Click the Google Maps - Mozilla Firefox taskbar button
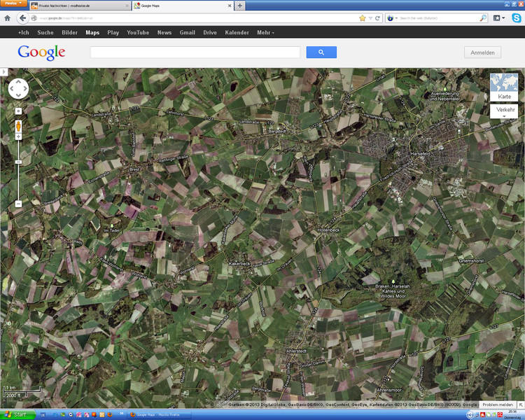The width and height of the screenshot is (525, 420). (160, 414)
